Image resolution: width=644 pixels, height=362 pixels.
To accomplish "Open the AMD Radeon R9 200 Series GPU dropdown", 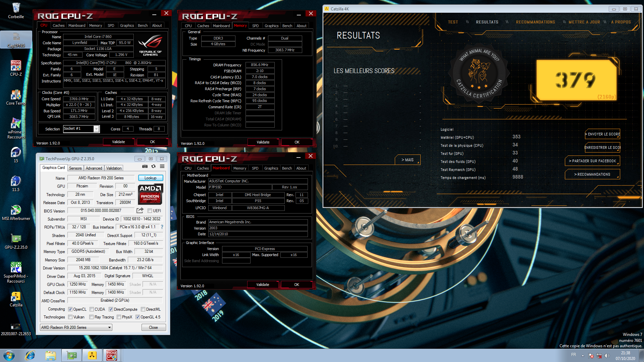I will click(x=76, y=327).
